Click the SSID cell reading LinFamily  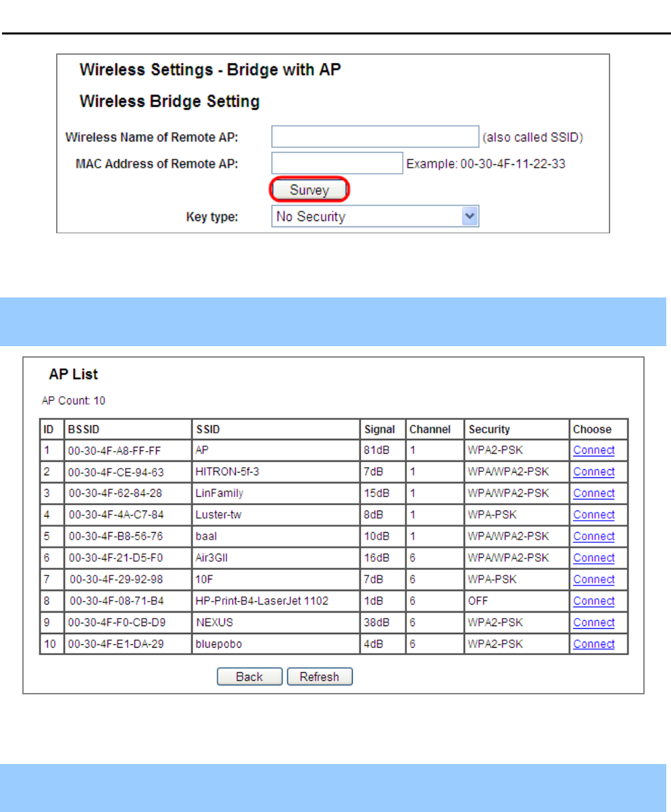[x=276, y=494]
